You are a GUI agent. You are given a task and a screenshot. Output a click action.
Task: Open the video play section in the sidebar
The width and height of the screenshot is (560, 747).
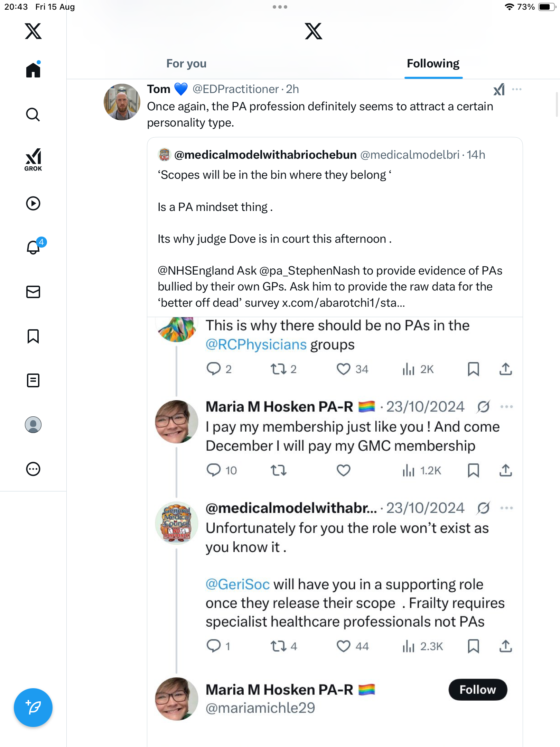click(33, 203)
